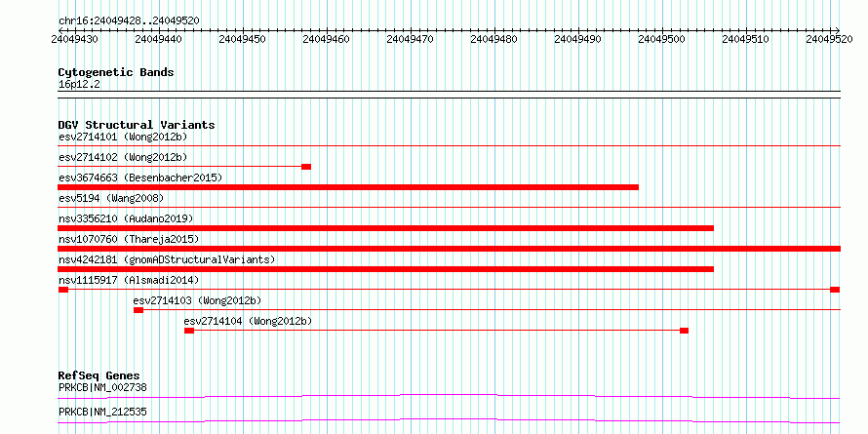
Task: Select variant label esv2714103 (Wong2012b)
Action: [197, 300]
